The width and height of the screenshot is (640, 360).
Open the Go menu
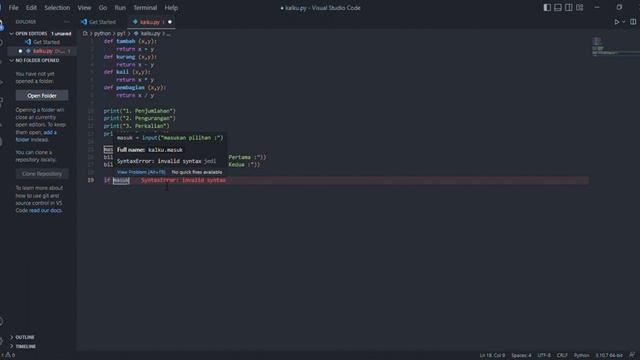coord(102,8)
